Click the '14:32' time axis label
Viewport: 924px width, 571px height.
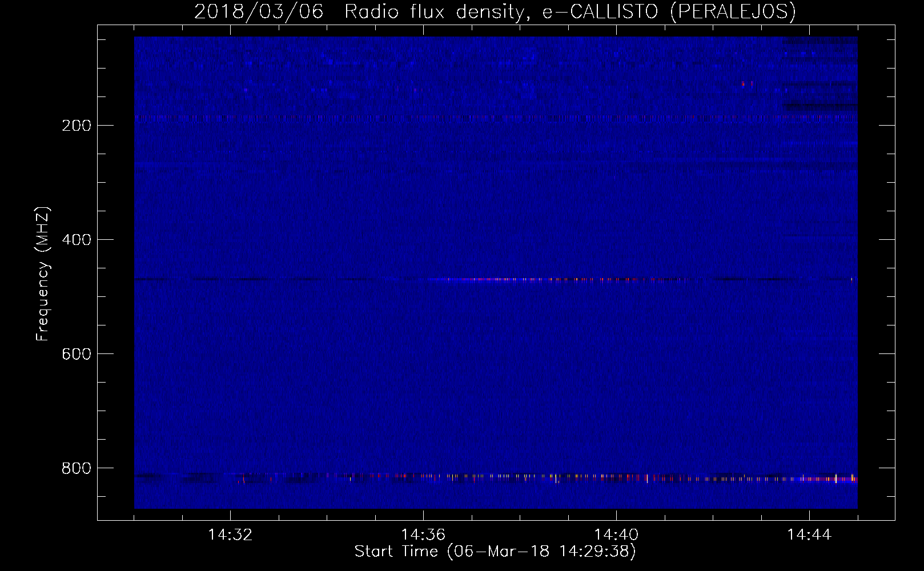click(x=230, y=535)
